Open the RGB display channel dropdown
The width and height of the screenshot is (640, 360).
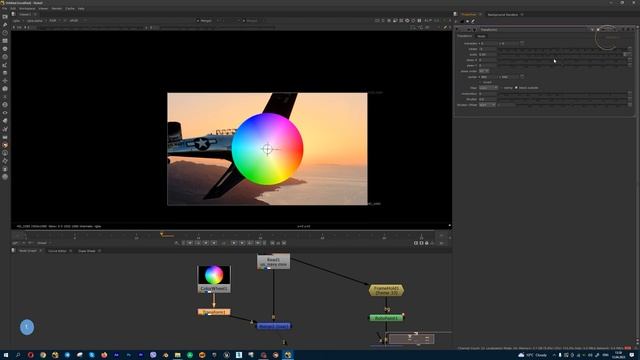pyautogui.click(x=55, y=20)
